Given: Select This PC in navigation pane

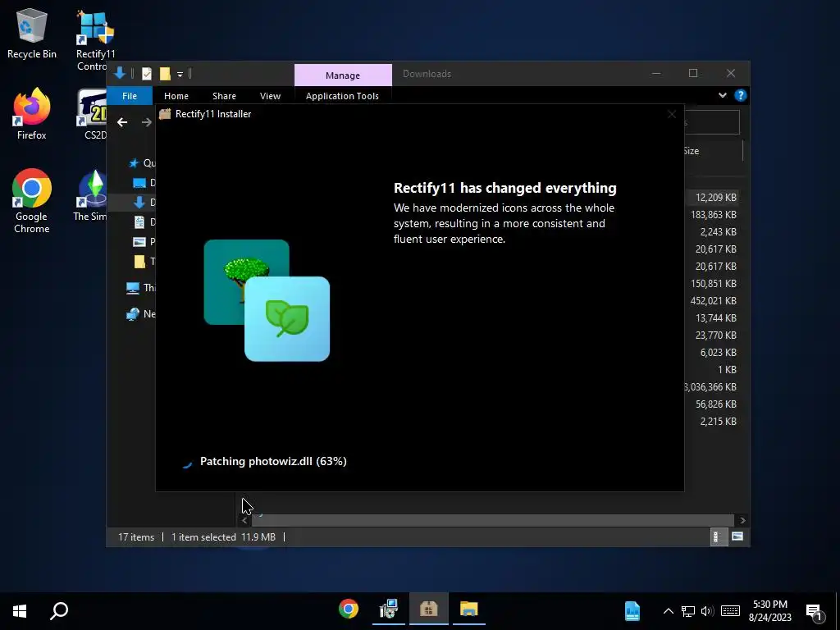Looking at the screenshot, I should [140, 288].
